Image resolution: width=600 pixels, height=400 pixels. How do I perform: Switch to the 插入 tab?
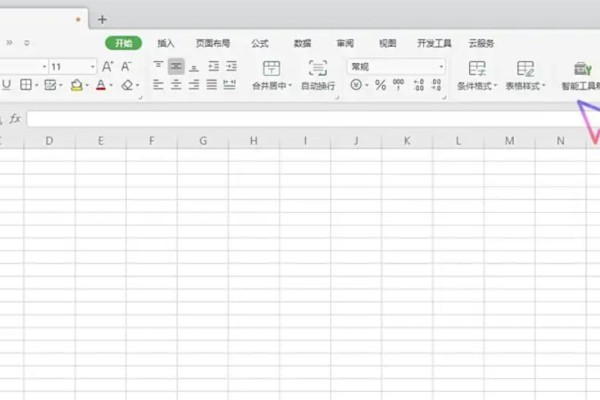166,43
